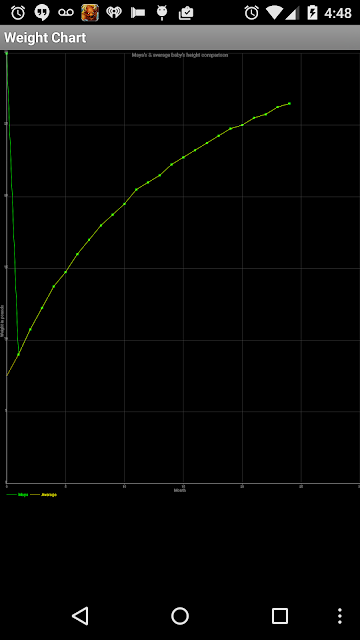Tap the Android home circle button
This screenshot has height=640, width=360.
(180, 616)
